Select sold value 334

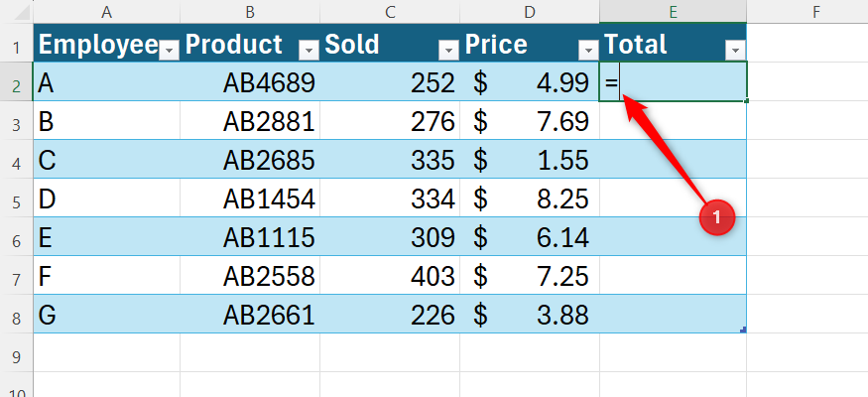390,198
